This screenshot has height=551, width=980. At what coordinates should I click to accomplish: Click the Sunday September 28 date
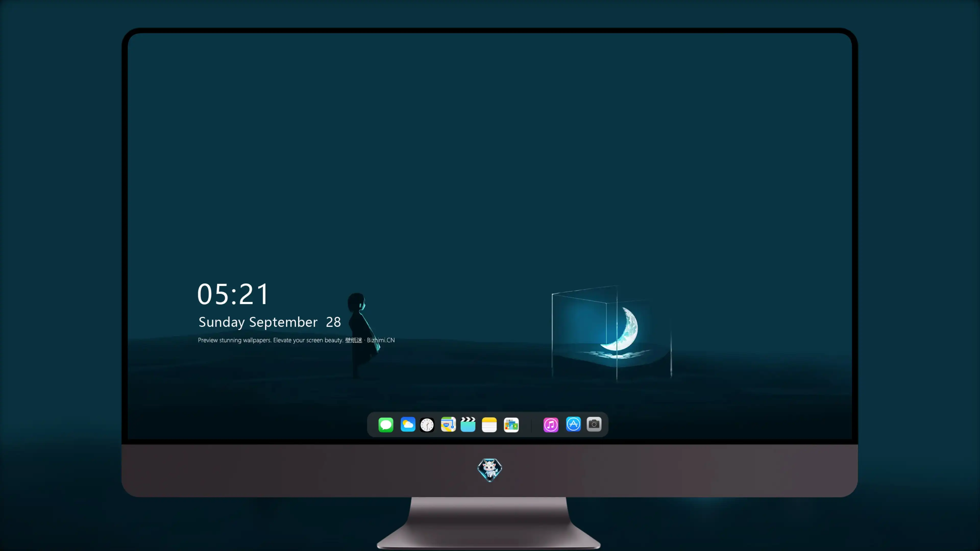(269, 322)
